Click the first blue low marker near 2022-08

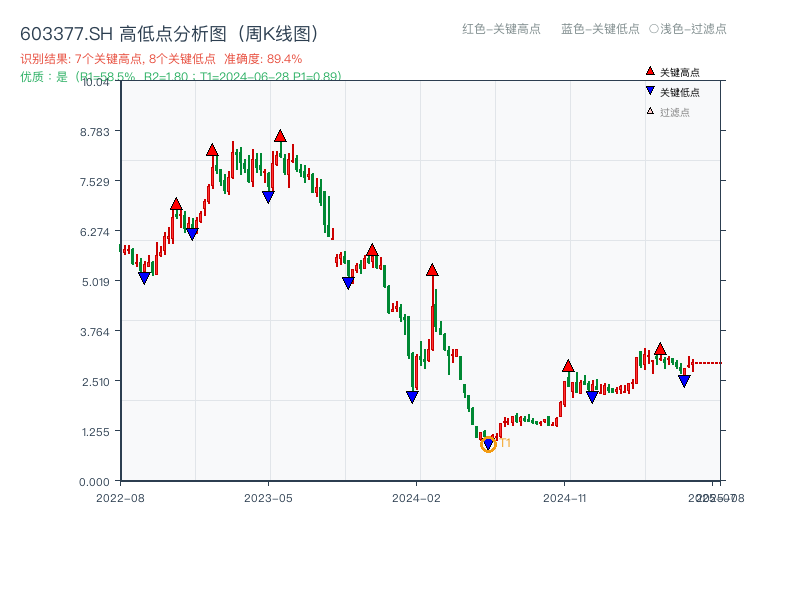pyautogui.click(x=144, y=278)
